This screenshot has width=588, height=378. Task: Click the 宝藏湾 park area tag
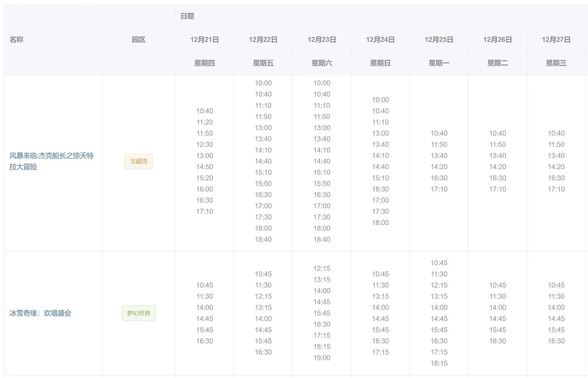[138, 161]
